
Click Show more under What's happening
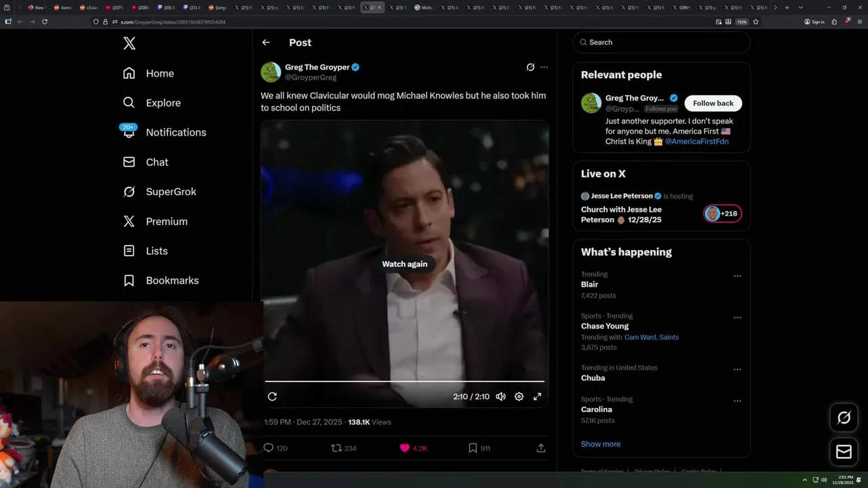[601, 444]
